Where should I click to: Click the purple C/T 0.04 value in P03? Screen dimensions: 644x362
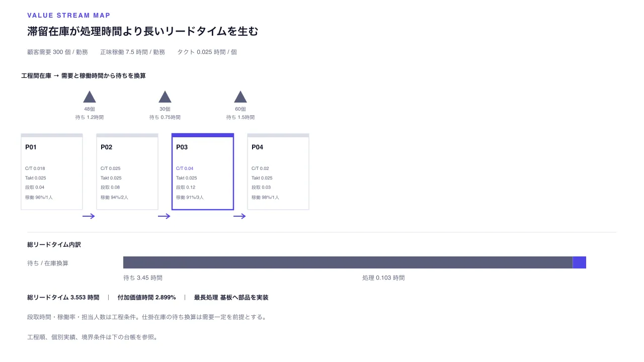[x=185, y=168]
